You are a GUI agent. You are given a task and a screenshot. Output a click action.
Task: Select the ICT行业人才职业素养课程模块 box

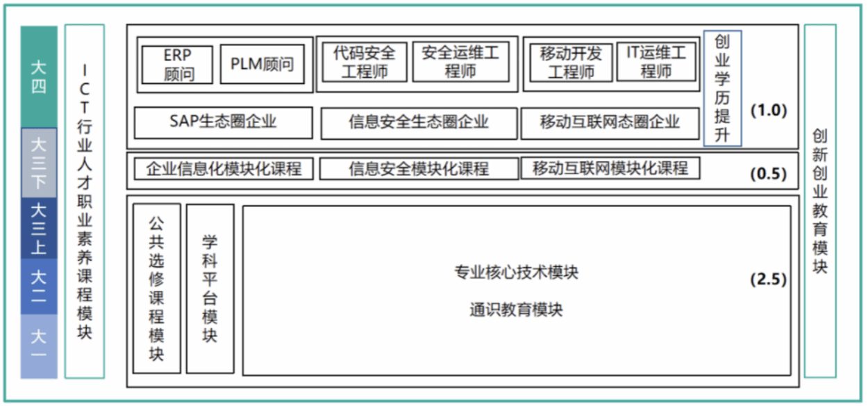tap(85, 202)
